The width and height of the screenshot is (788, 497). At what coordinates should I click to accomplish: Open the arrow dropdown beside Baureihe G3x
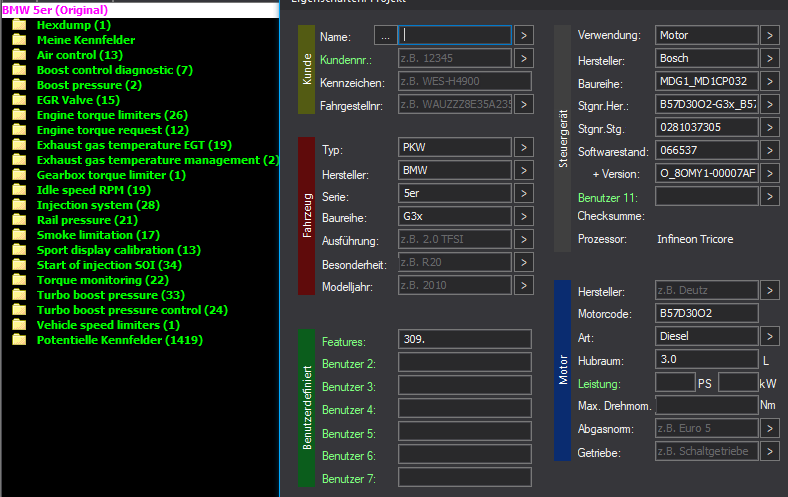(524, 217)
